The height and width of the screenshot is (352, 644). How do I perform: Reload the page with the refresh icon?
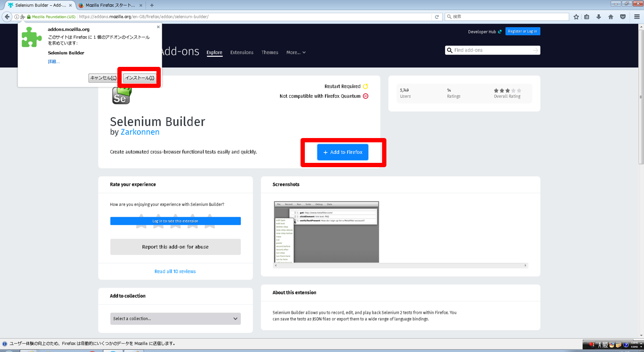[436, 17]
